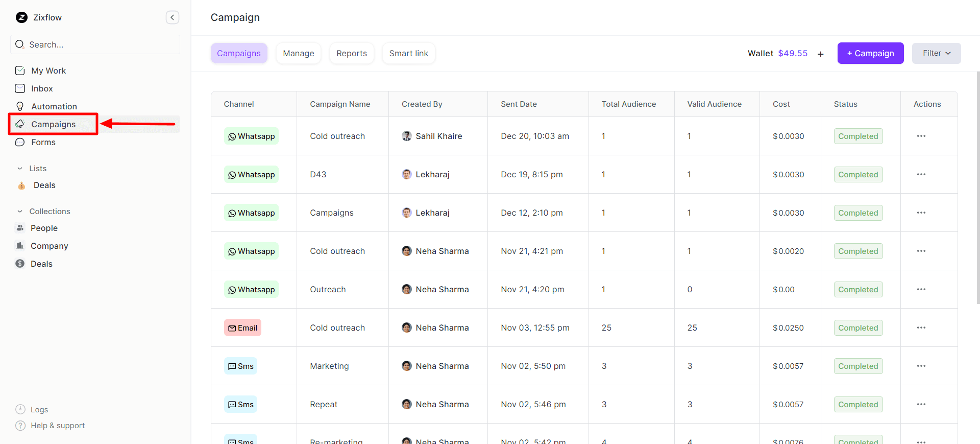The image size is (980, 444).
Task: Add funds with wallet plus icon
Action: pyautogui.click(x=820, y=54)
